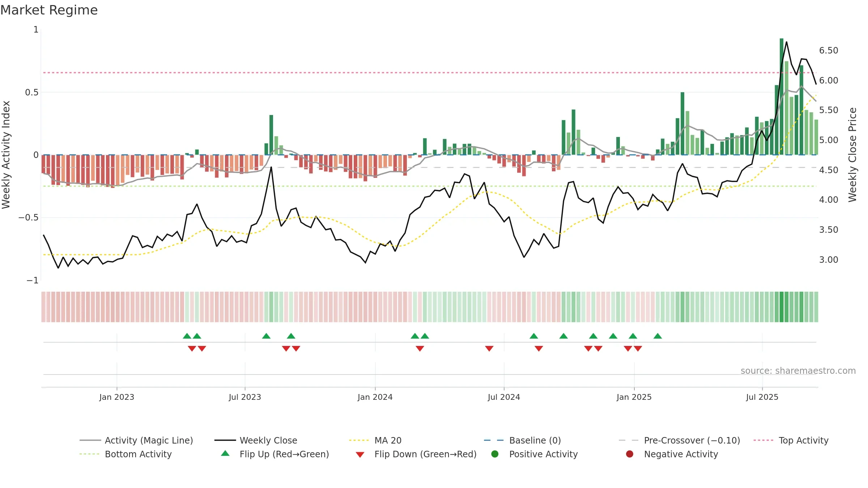Toggle the Pre-Crossover (−0.10) legend entry
The height and width of the screenshot is (488, 868).
click(679, 440)
